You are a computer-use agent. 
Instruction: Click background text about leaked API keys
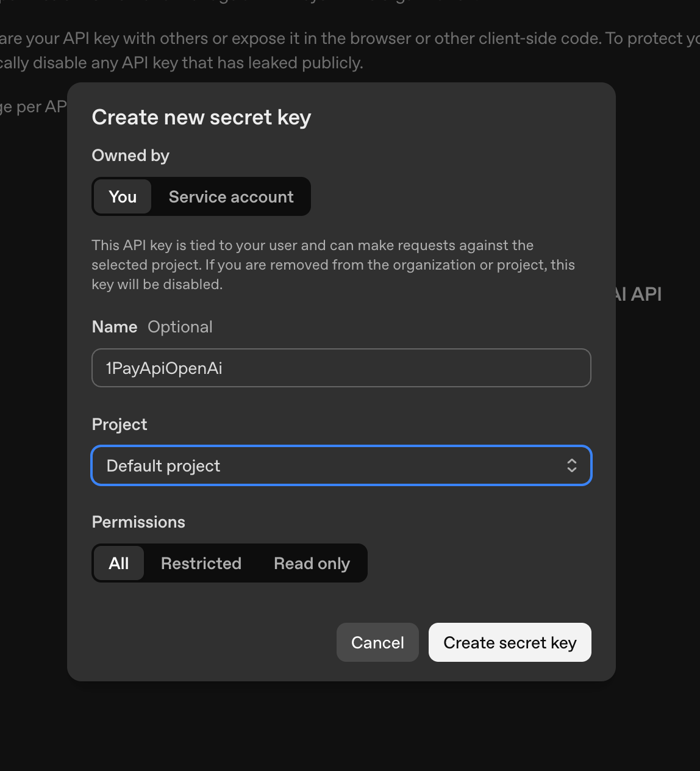[x=183, y=63]
